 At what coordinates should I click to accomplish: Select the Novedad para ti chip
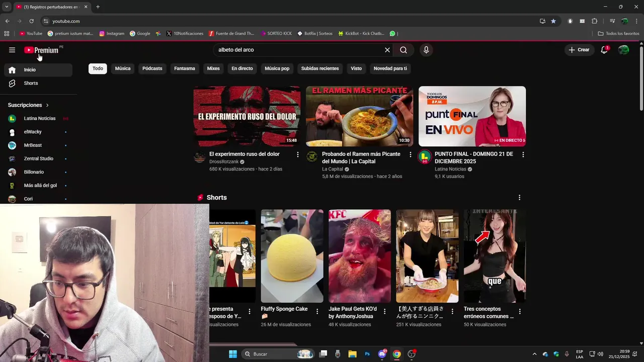click(x=390, y=68)
